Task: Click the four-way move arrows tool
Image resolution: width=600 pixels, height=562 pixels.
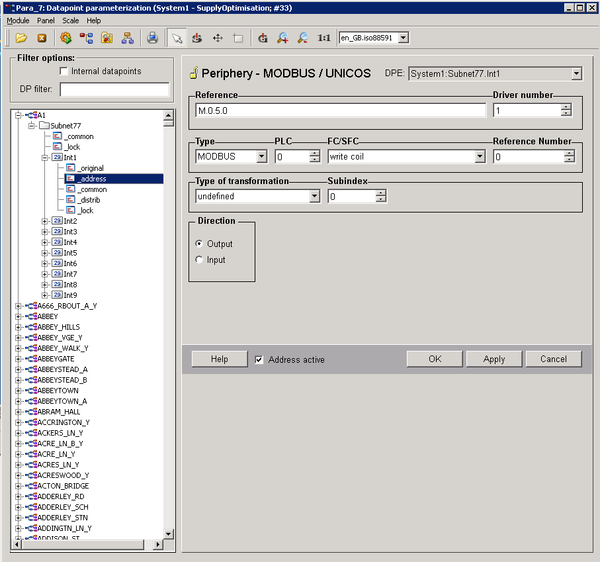Action: 217,38
